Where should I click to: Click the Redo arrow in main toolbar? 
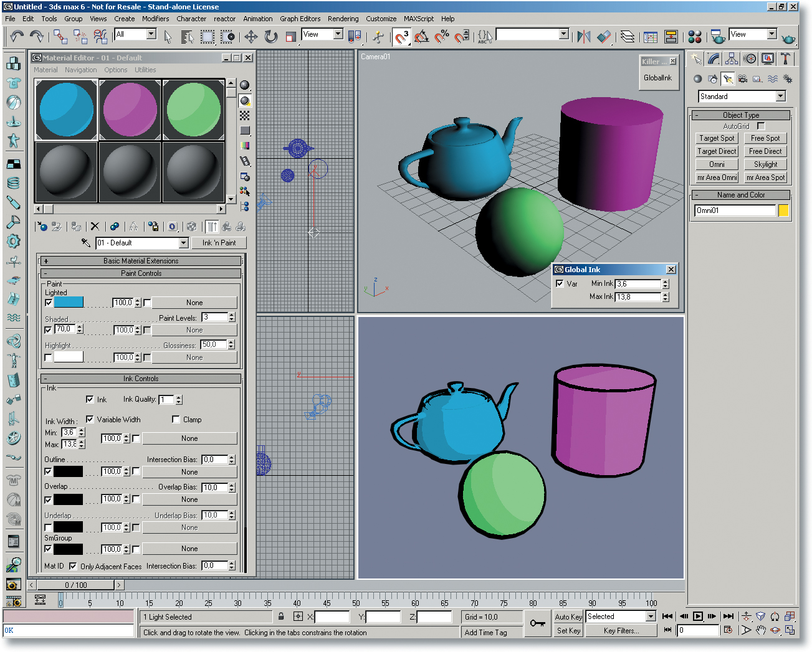coord(37,37)
